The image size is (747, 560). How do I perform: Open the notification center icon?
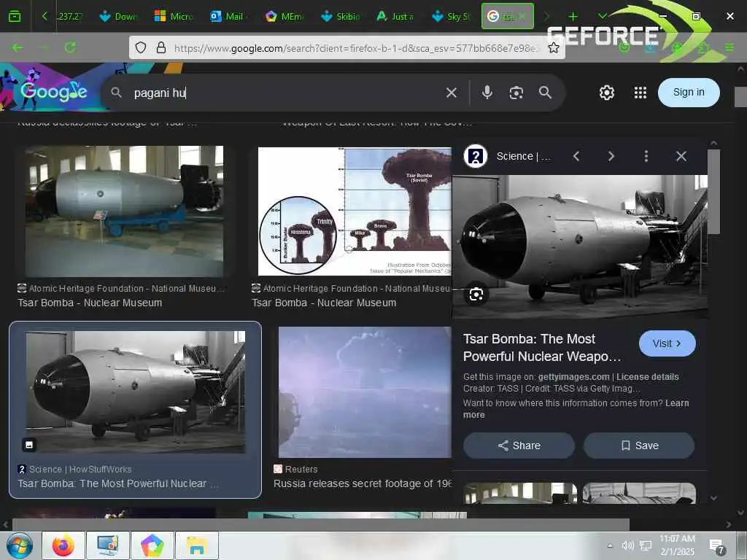coord(716,547)
